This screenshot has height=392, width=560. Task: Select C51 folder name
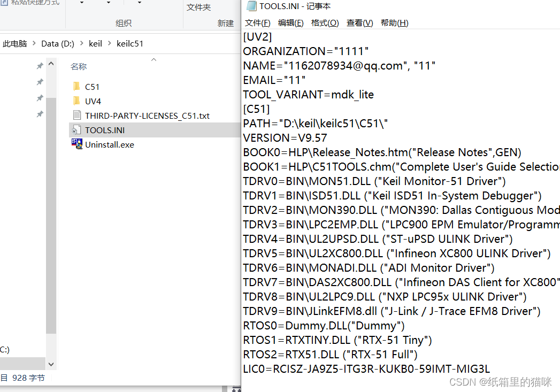click(92, 87)
